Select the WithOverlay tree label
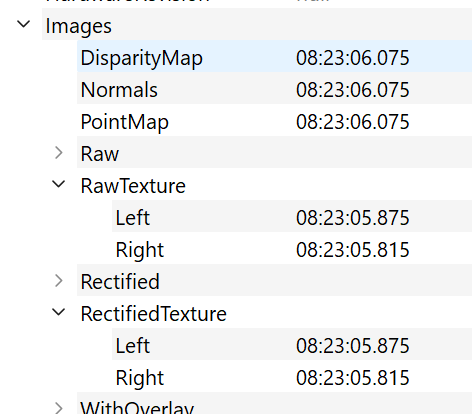 [137, 408]
